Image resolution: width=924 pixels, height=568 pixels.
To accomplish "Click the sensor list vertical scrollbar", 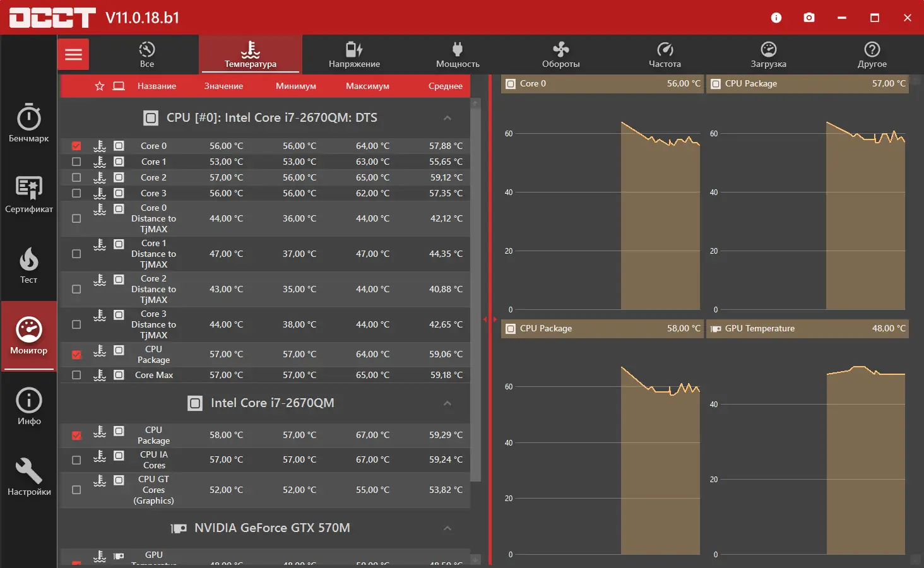I will 476,295.
